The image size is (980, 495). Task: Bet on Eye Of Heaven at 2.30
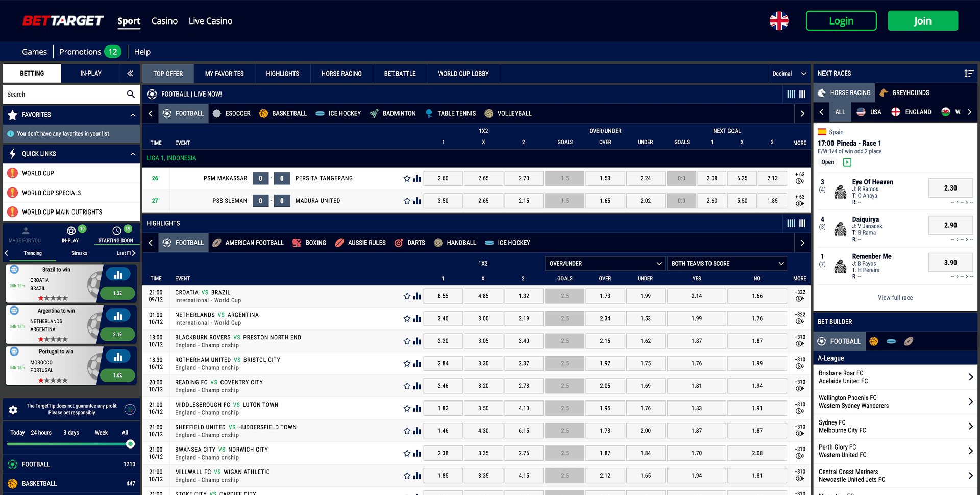[950, 188]
